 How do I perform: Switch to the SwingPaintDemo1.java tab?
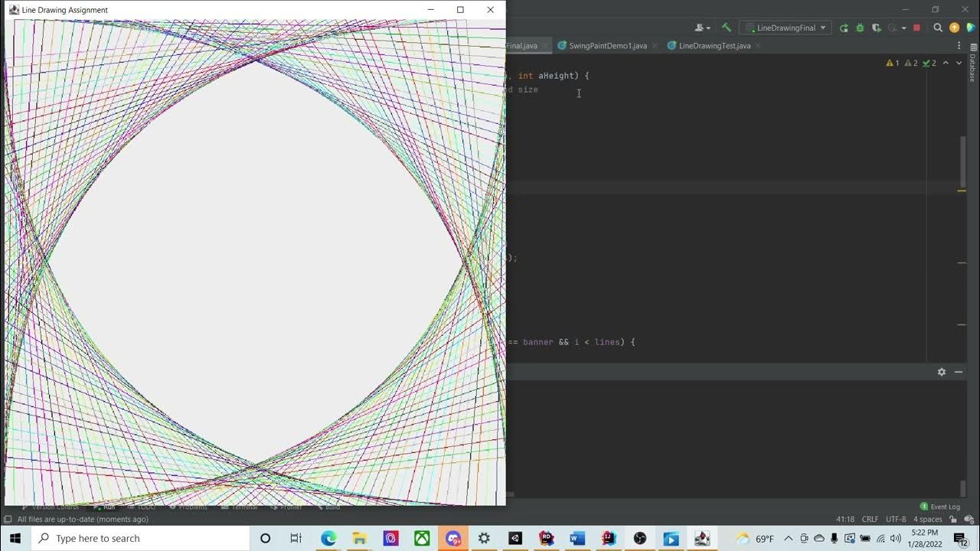(608, 46)
